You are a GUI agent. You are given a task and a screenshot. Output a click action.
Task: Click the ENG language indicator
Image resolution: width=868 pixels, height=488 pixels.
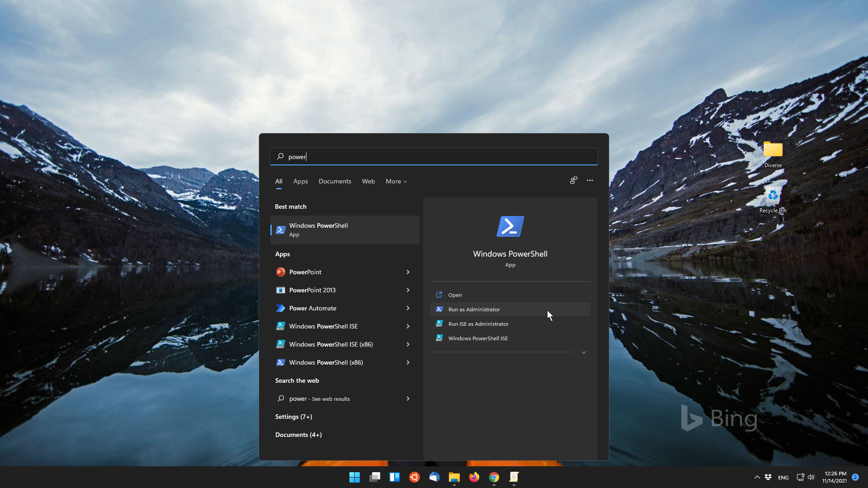click(783, 478)
